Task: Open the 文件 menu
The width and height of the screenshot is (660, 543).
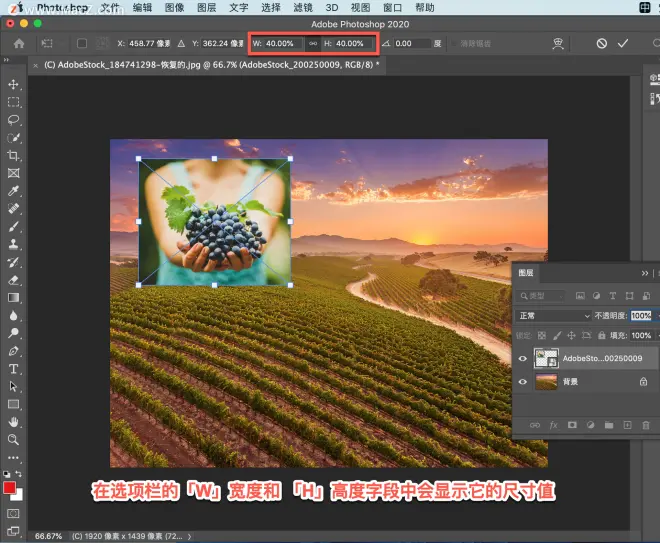Action: pyautogui.click(x=110, y=8)
